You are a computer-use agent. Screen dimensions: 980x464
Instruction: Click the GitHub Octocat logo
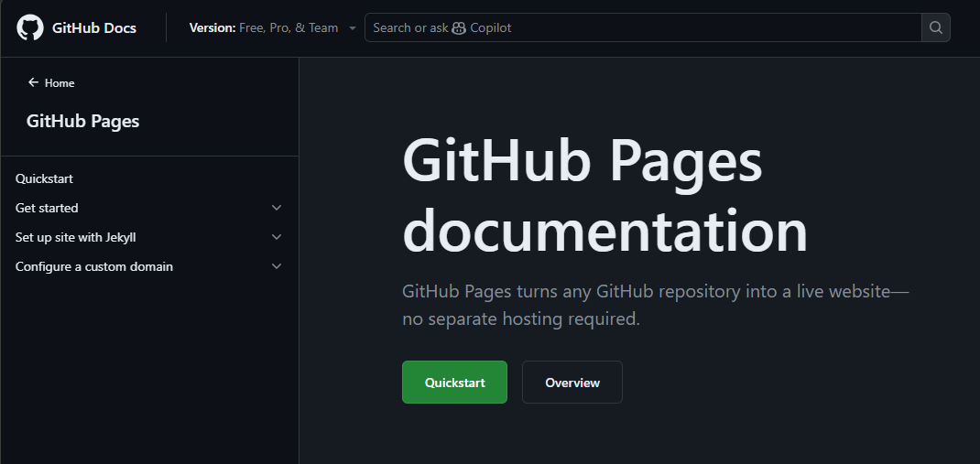click(30, 28)
